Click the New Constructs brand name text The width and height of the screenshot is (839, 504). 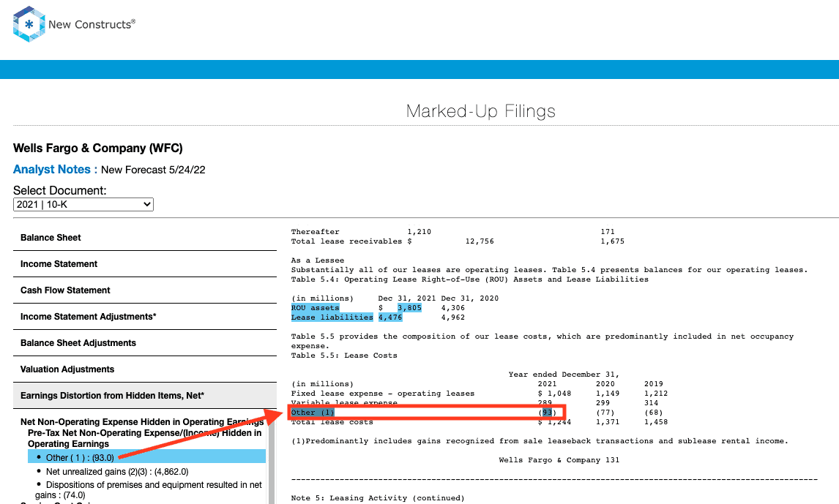tap(92, 25)
